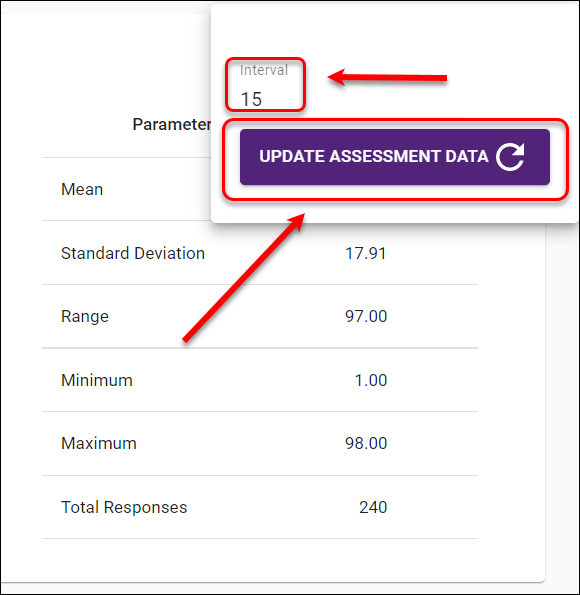Select the Standard Deviation row label
This screenshot has height=595, width=580.
pos(133,253)
